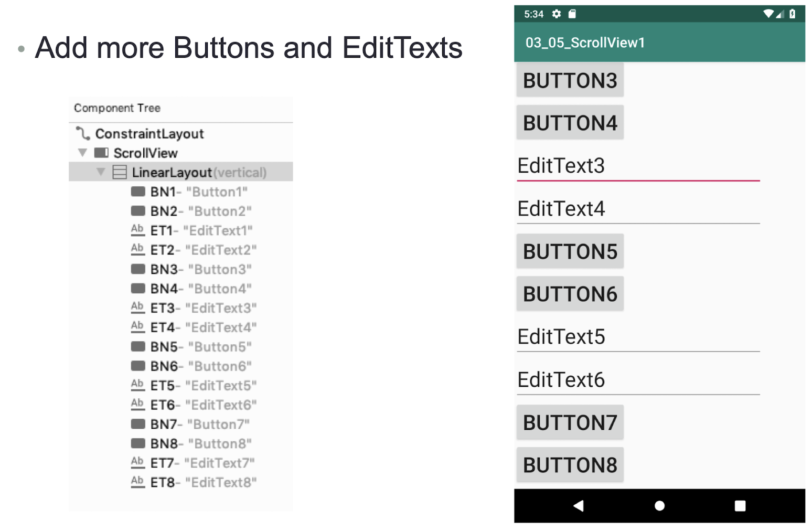
Task: Select the LinearLayout(vertical) tree row label
Action: click(x=199, y=172)
